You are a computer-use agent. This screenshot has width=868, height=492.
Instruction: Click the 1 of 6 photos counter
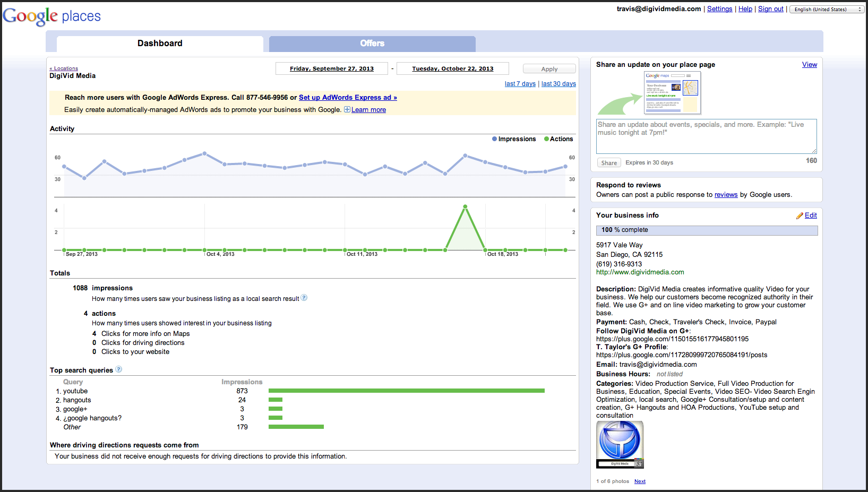613,481
